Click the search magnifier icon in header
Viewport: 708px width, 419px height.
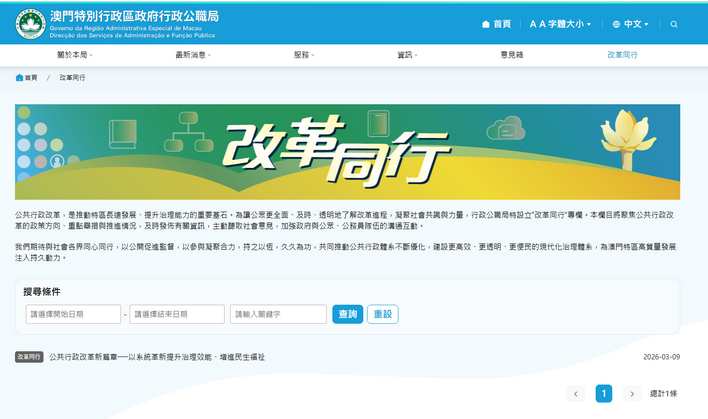(x=674, y=24)
